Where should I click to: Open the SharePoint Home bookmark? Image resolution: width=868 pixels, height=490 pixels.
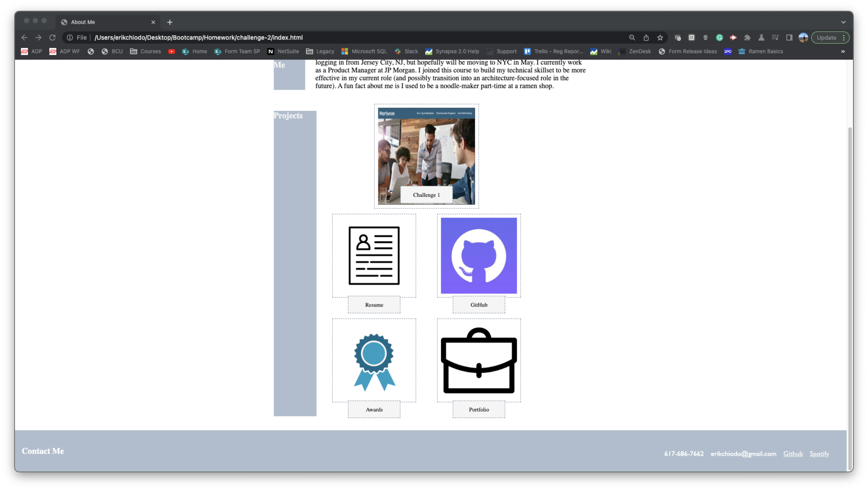(195, 51)
